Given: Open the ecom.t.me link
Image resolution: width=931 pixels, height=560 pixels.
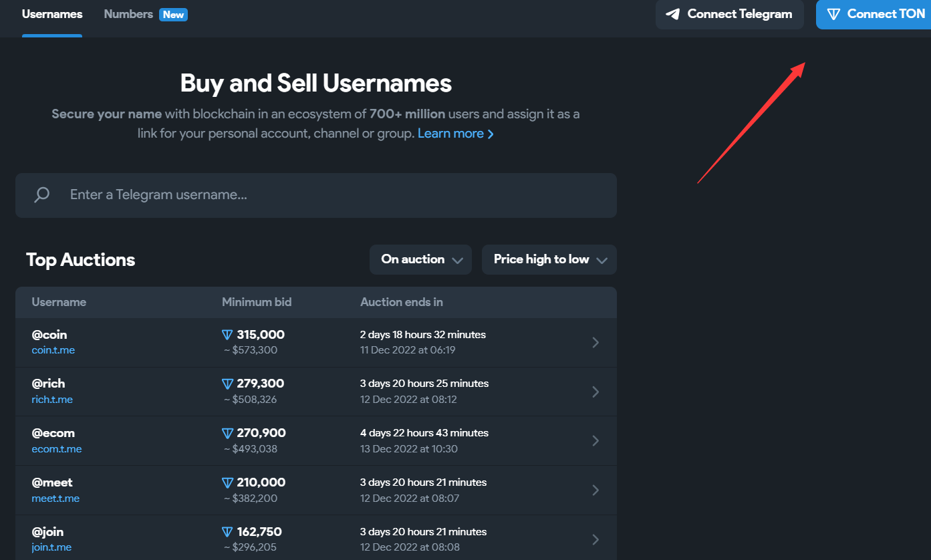Looking at the screenshot, I should point(57,449).
